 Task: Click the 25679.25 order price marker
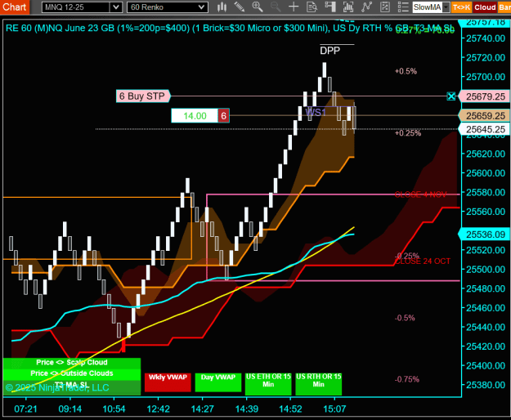click(x=485, y=96)
